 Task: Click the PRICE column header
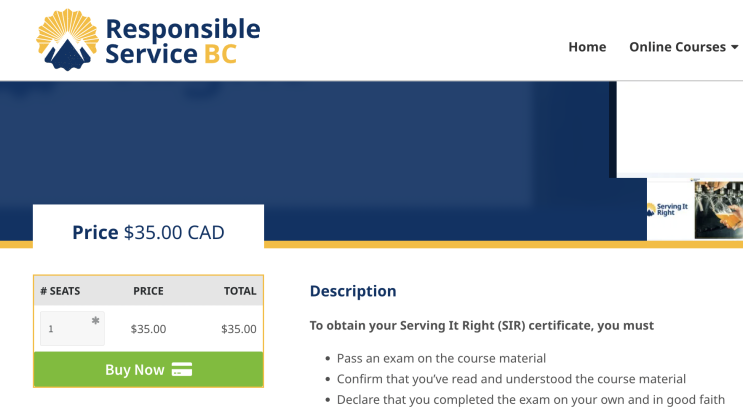(148, 291)
